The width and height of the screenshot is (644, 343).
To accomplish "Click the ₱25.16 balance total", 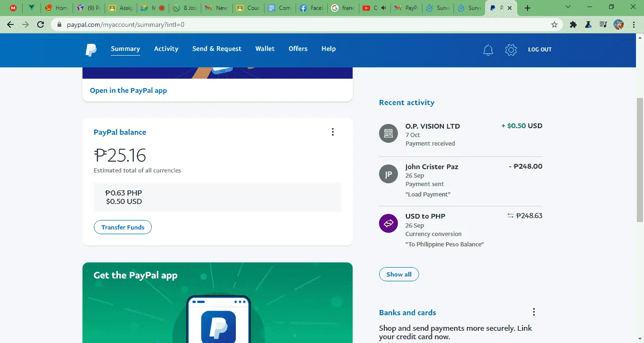I will click(120, 155).
